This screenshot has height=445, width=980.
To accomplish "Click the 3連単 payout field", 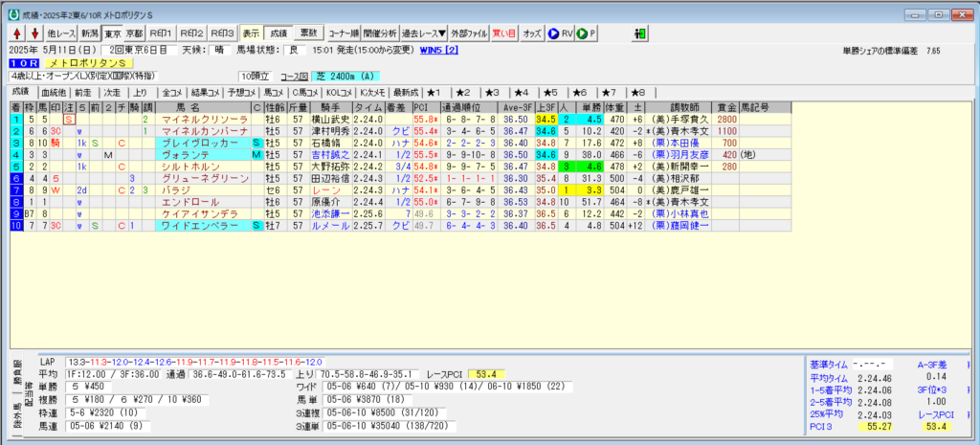I will click(x=390, y=426).
